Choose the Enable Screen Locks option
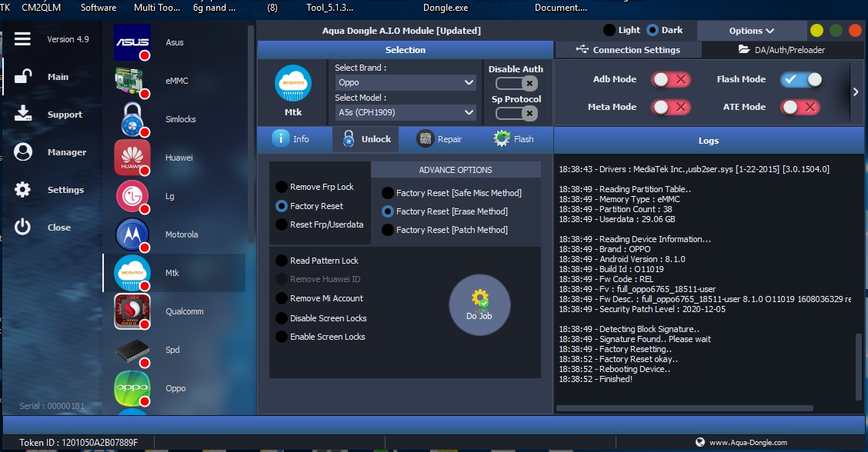868x452 pixels. pyautogui.click(x=320, y=337)
